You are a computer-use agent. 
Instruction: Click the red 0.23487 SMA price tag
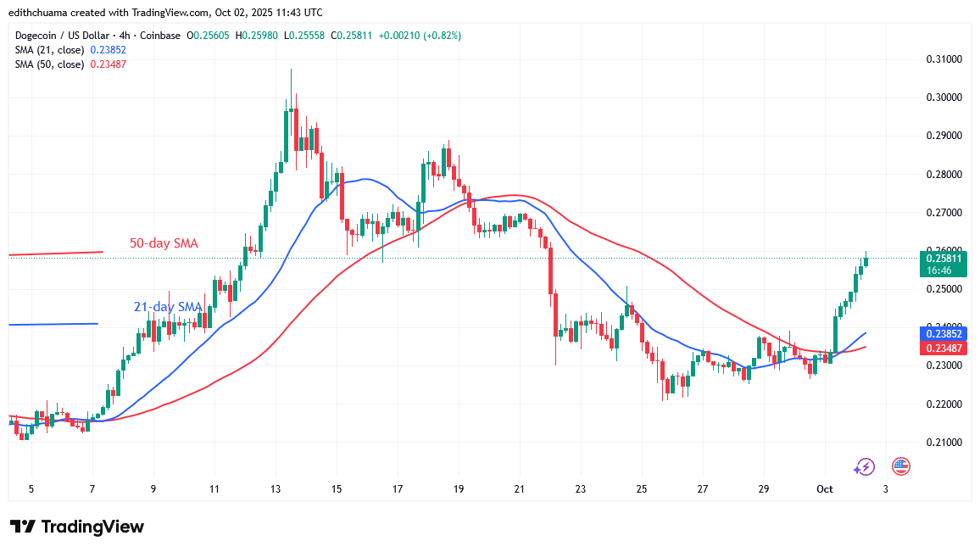[943, 346]
